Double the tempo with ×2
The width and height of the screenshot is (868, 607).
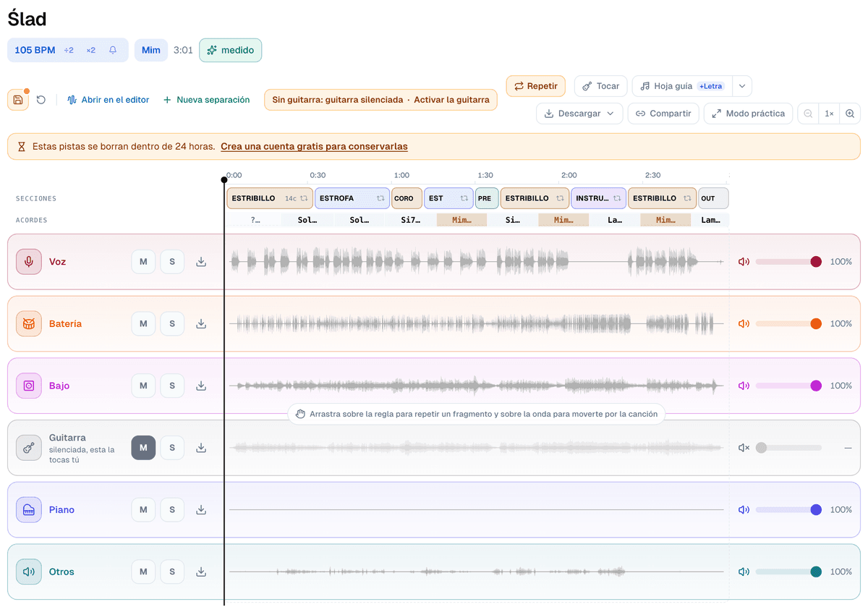point(91,50)
